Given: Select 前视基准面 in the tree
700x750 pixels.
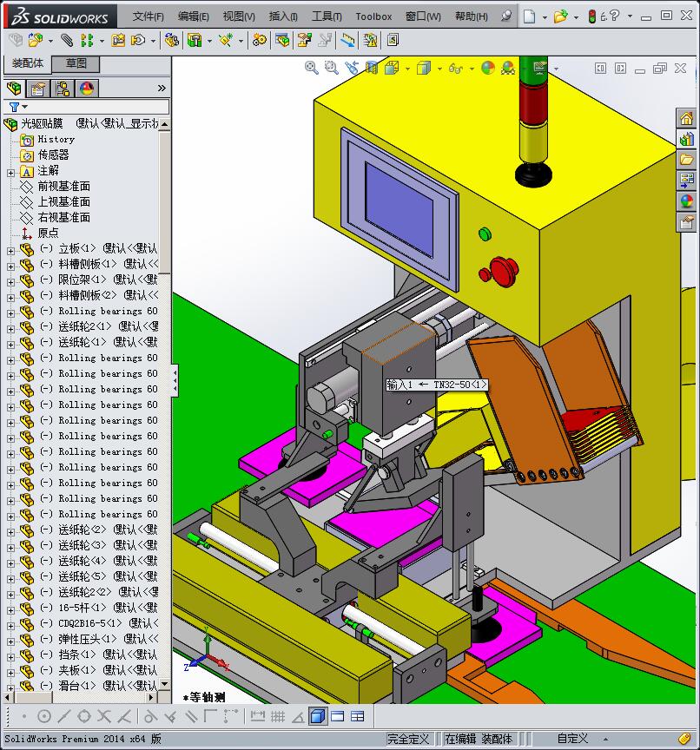Looking at the screenshot, I should coord(63,186).
